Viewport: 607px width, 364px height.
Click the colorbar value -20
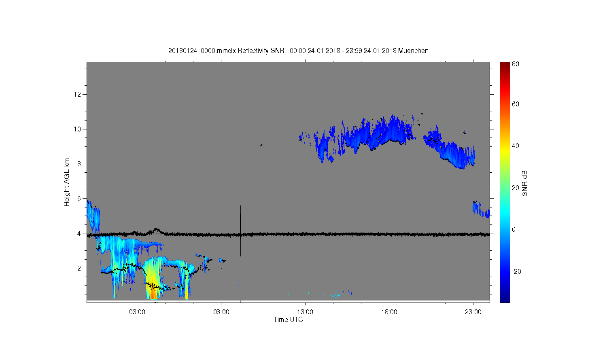point(516,271)
